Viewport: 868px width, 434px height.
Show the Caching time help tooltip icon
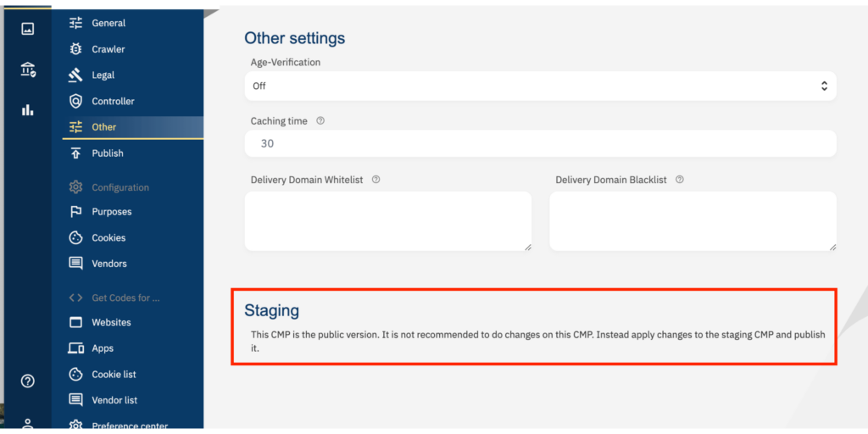(320, 120)
